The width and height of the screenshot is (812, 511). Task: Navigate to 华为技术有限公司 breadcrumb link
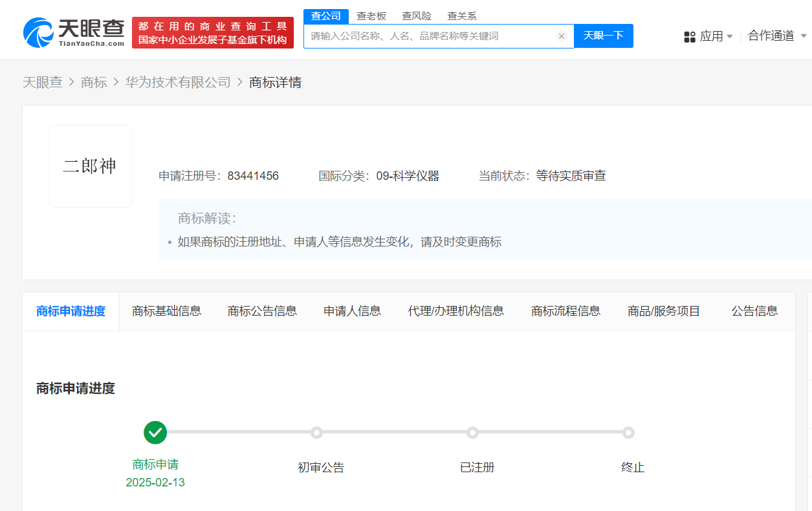pyautogui.click(x=179, y=82)
